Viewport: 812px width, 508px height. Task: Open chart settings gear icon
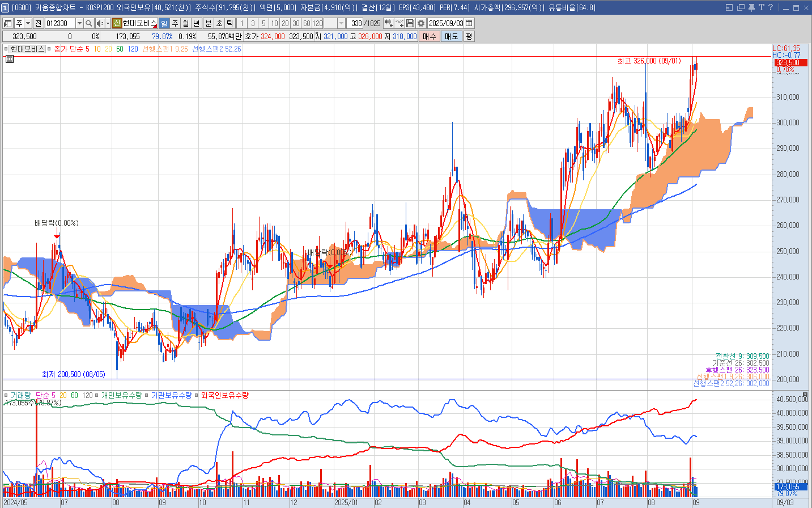(x=421, y=23)
